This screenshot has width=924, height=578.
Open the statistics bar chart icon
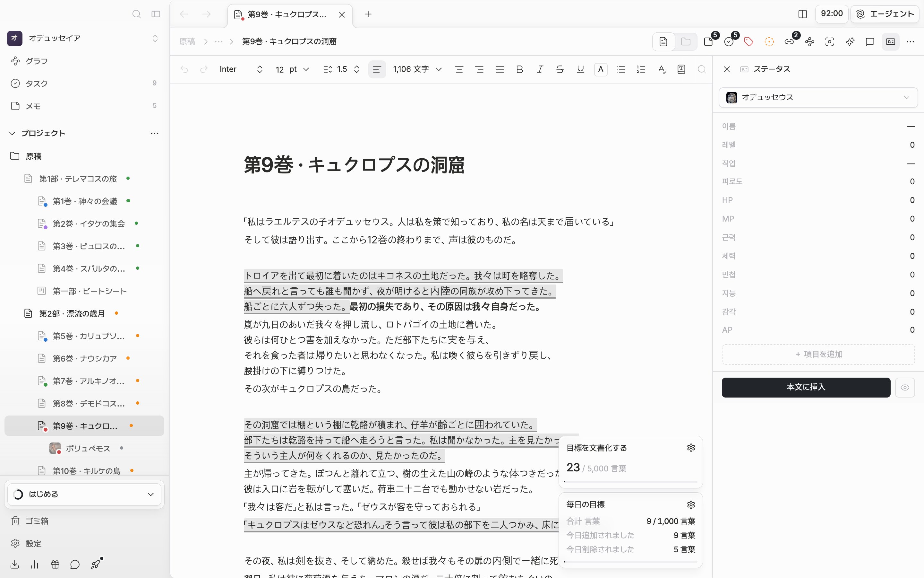point(35,564)
